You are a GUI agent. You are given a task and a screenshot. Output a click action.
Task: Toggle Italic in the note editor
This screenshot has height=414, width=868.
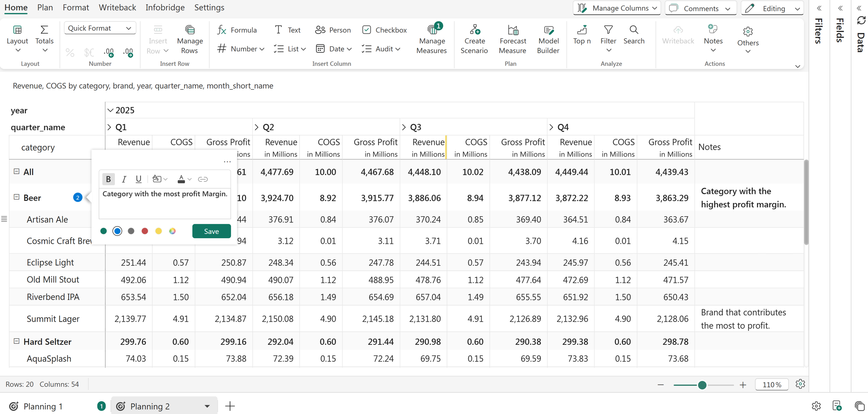pos(124,179)
